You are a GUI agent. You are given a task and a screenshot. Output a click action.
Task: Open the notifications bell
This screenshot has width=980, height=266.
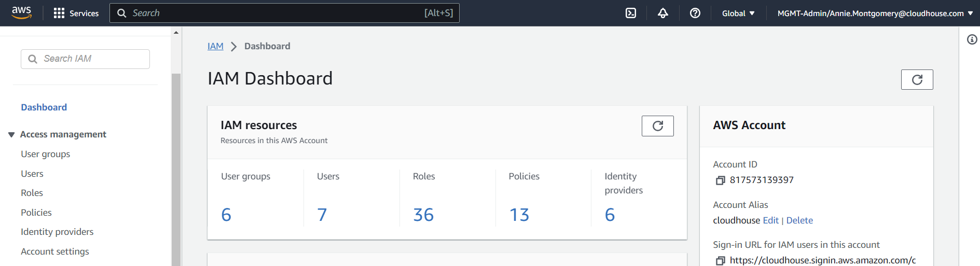click(663, 13)
